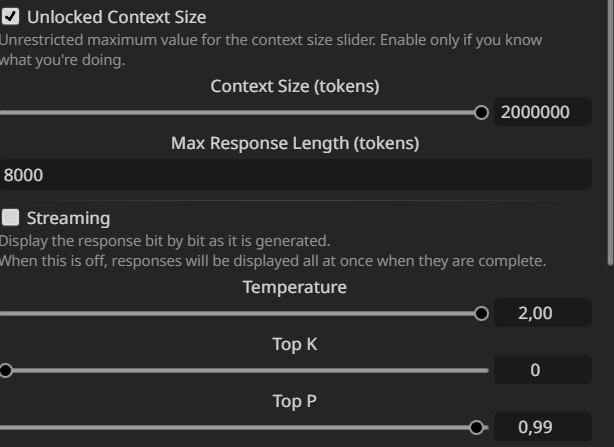Click the Context Size slider handle

[481, 112]
